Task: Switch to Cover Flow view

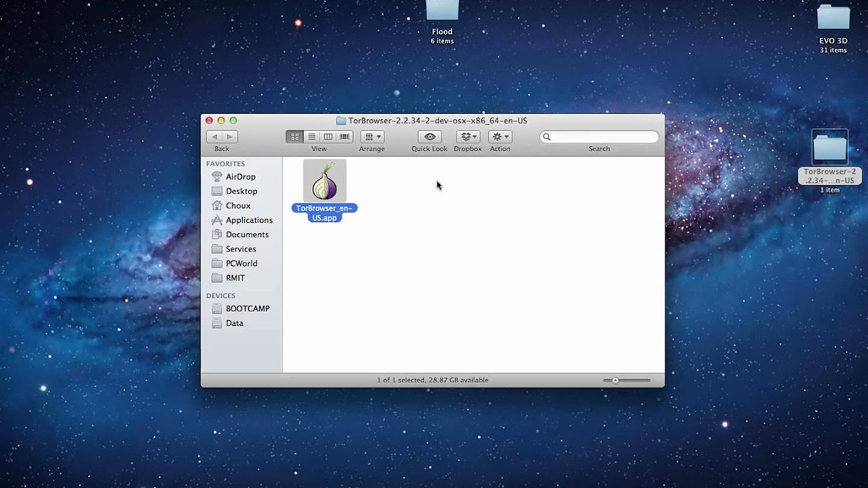Action: click(x=344, y=137)
